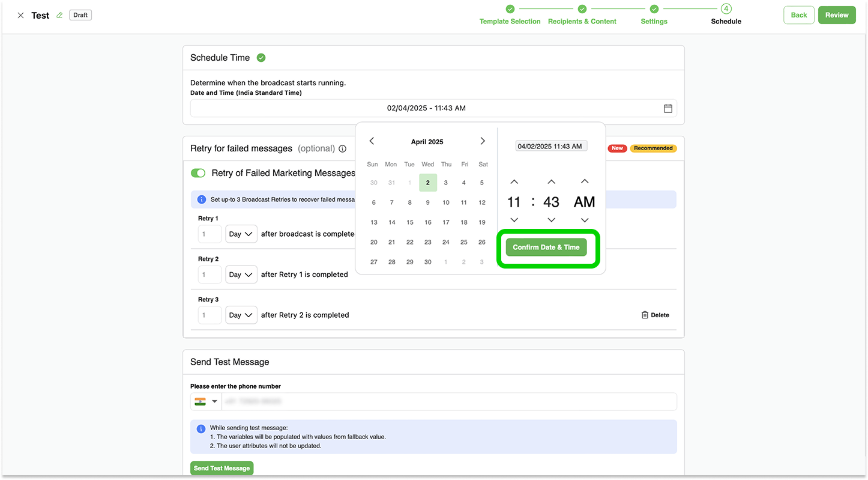Image resolution: width=868 pixels, height=480 pixels.
Task: Expand the Retry 1 Day dropdown
Action: pos(241,234)
